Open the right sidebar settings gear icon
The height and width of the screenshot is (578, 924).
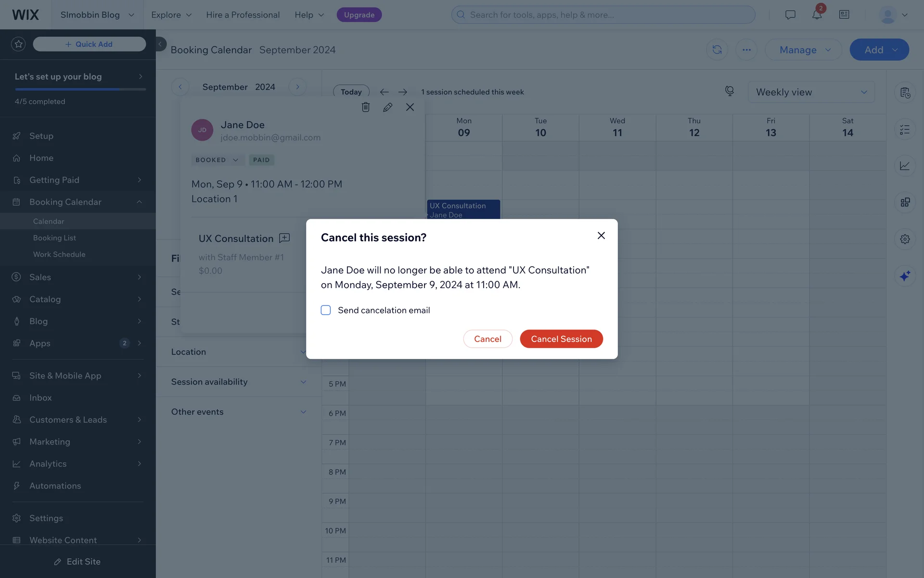click(x=905, y=239)
